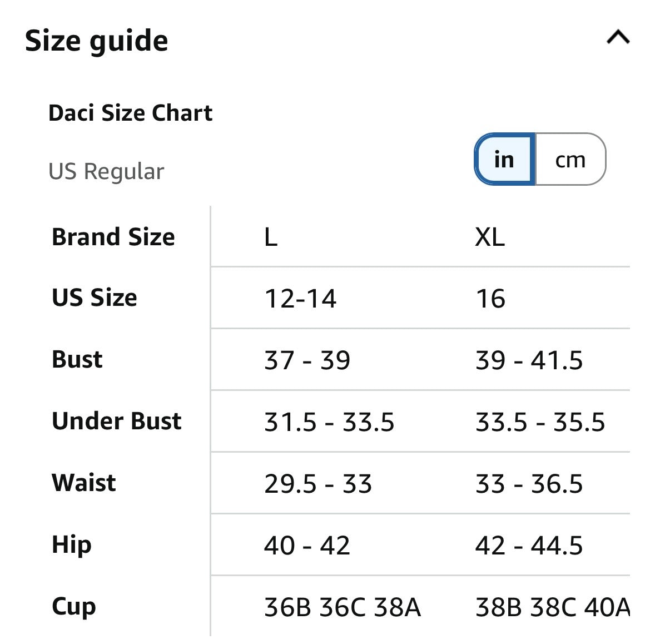Click the Under Bust row header
Viewport: 655px width, 644px height.
117,421
